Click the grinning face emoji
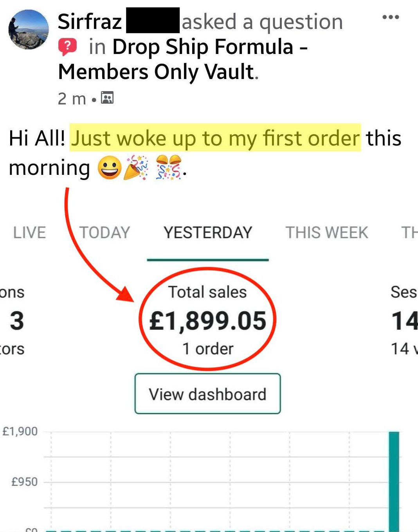Screen dimensions: 418x532 point(109,167)
